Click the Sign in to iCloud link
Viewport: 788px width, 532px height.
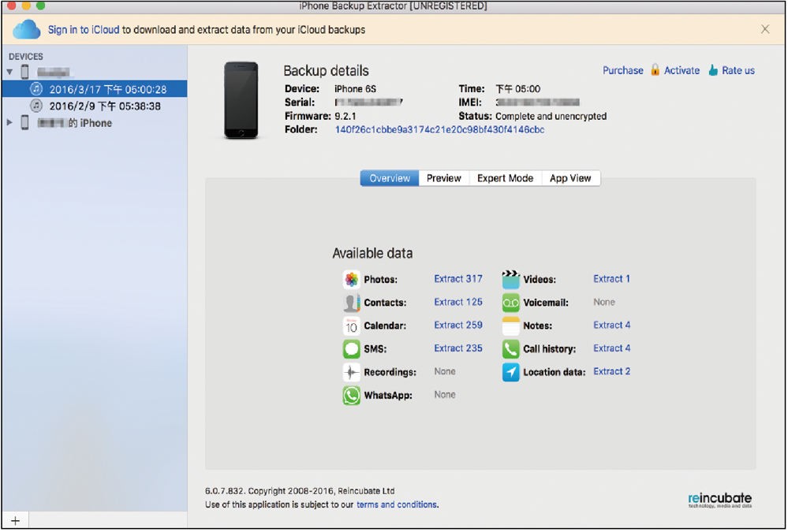tap(84, 30)
